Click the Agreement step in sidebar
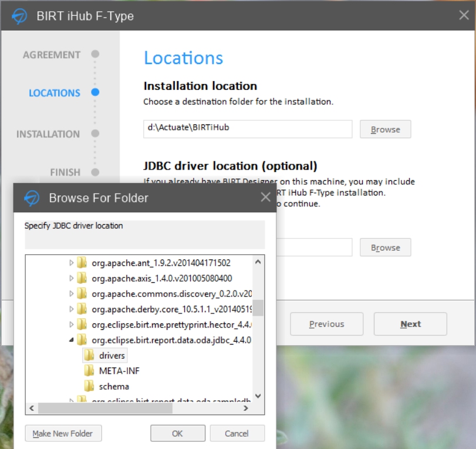This screenshot has height=449, width=476. point(52,55)
